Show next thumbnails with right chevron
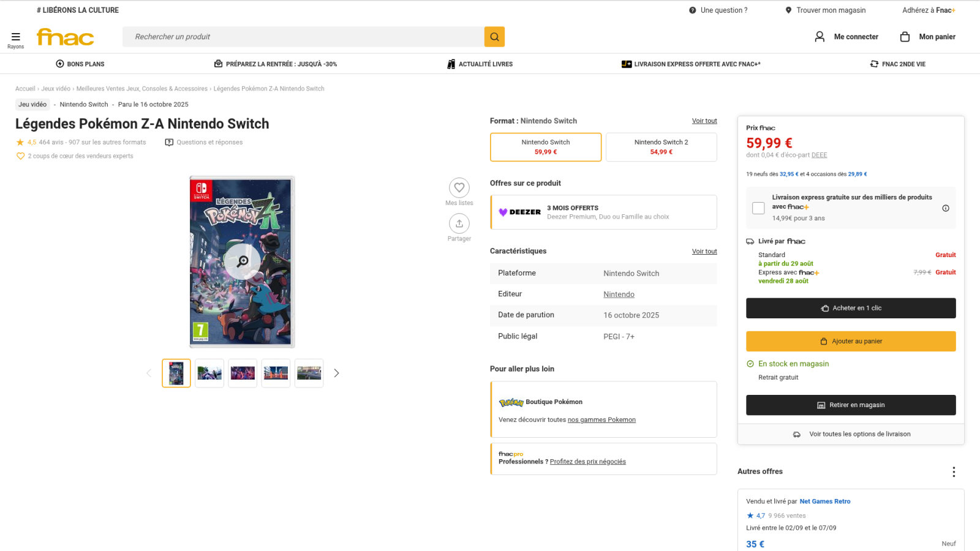980x551 pixels. coord(336,373)
